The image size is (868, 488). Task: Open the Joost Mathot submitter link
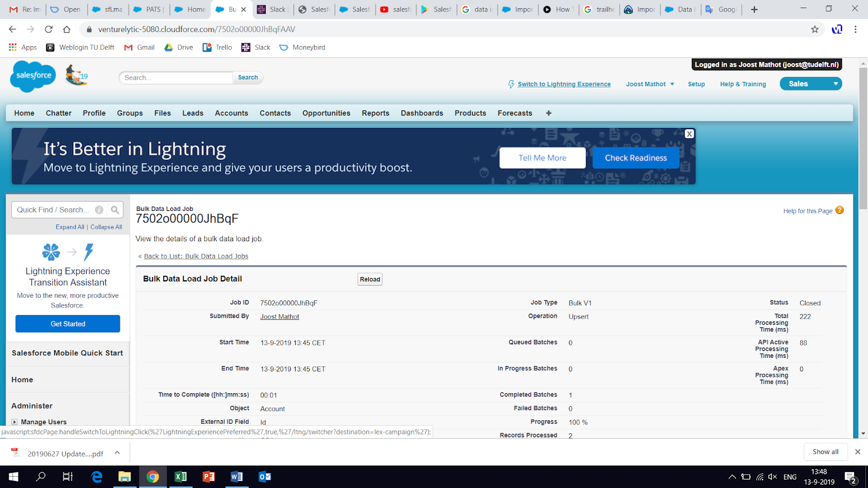pos(280,317)
